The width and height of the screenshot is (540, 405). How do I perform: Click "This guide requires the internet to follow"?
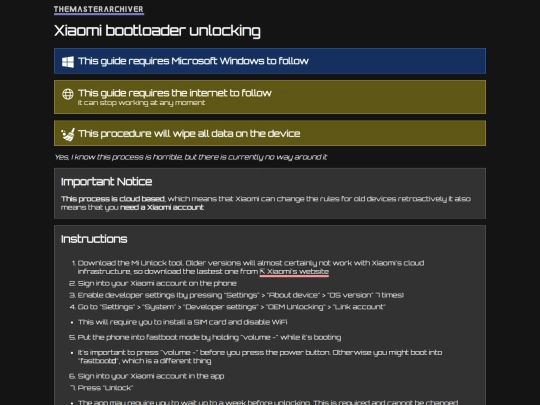coord(175,93)
